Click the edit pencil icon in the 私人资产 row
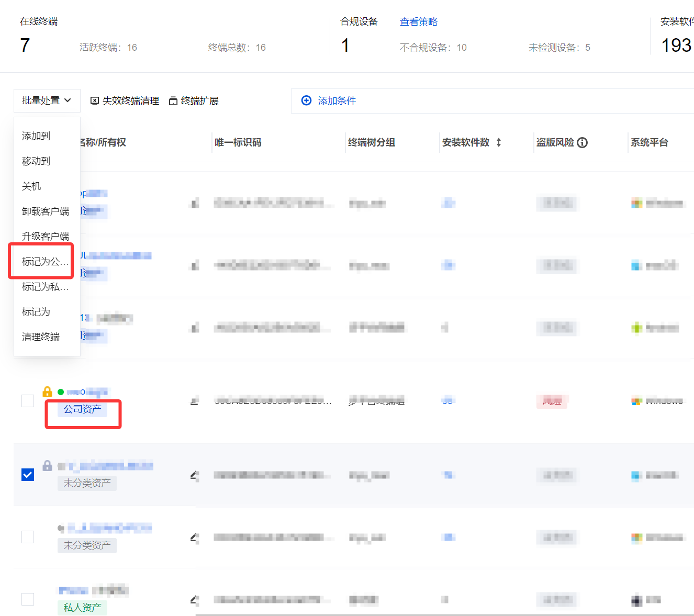Image resolution: width=694 pixels, height=616 pixels. click(x=194, y=599)
